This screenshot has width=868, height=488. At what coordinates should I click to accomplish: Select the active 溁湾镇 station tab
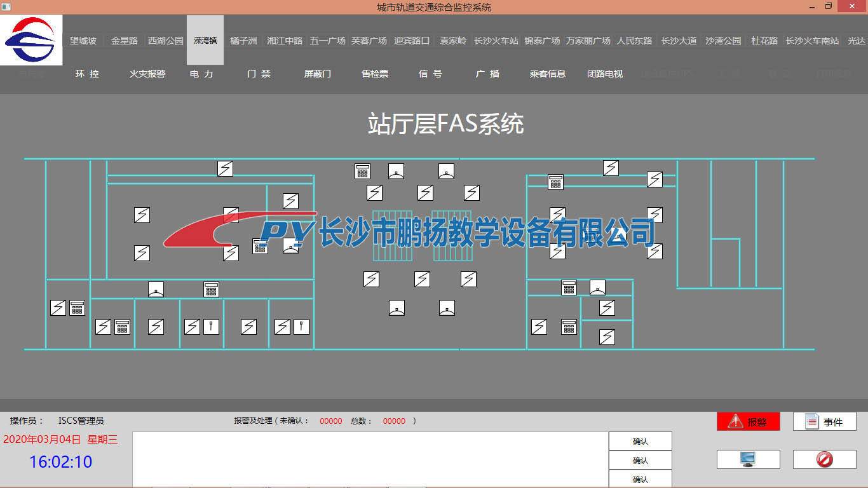205,40
